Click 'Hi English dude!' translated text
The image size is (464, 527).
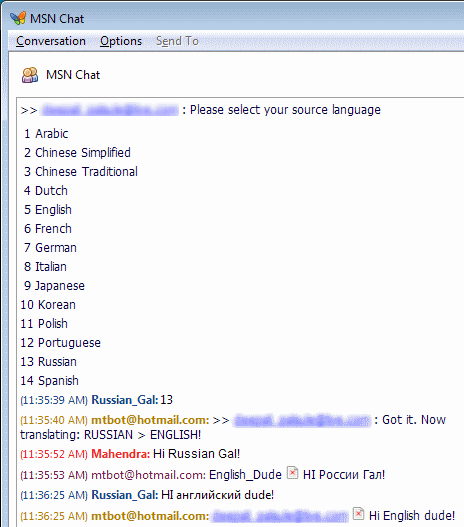point(412,516)
